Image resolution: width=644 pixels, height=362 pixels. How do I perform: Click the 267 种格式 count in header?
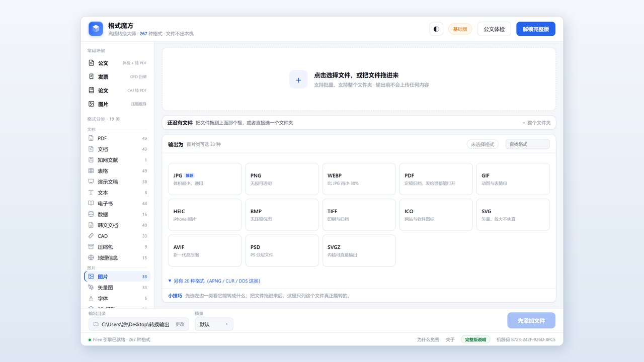point(151,34)
